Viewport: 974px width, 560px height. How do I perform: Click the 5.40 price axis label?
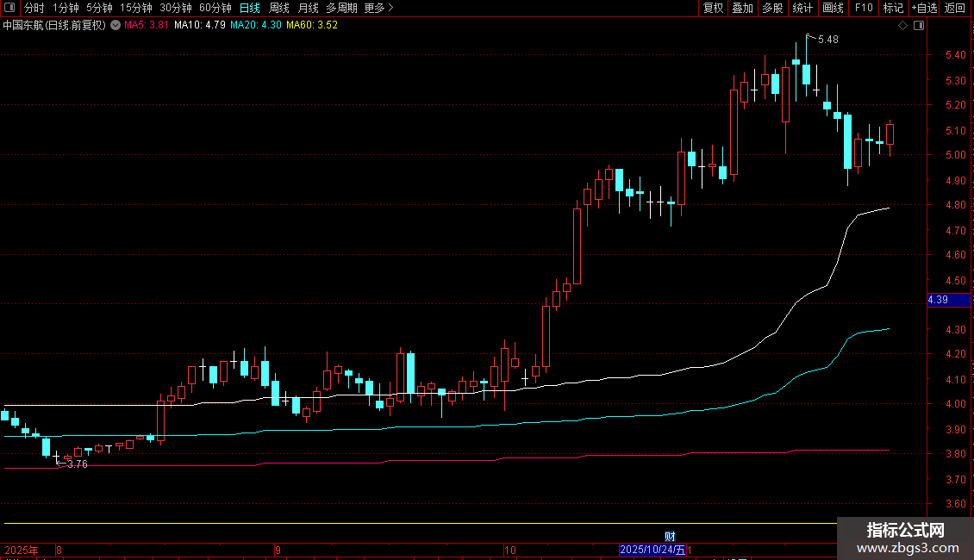click(x=955, y=55)
